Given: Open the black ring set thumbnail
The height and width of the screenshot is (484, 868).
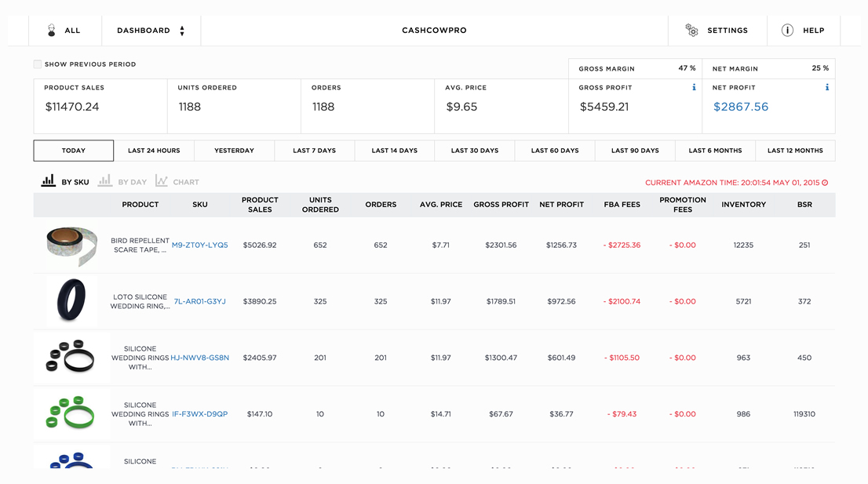Looking at the screenshot, I should coord(70,356).
